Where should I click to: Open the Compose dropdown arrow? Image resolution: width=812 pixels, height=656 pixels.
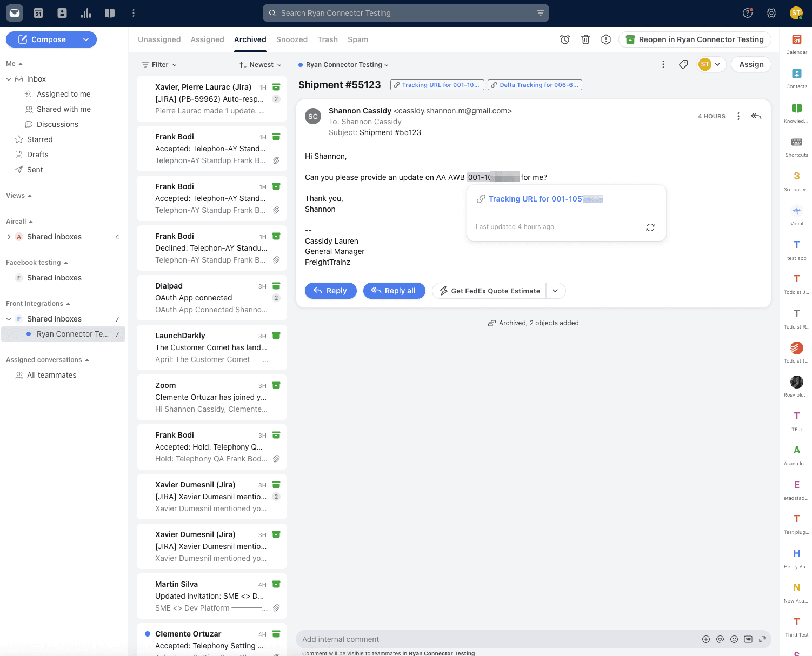[86, 39]
